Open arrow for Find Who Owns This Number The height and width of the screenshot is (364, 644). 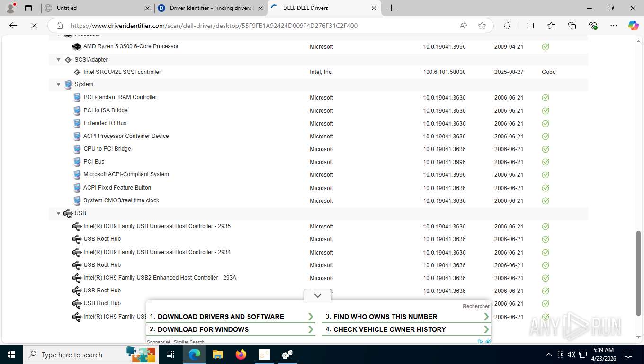(x=486, y=317)
